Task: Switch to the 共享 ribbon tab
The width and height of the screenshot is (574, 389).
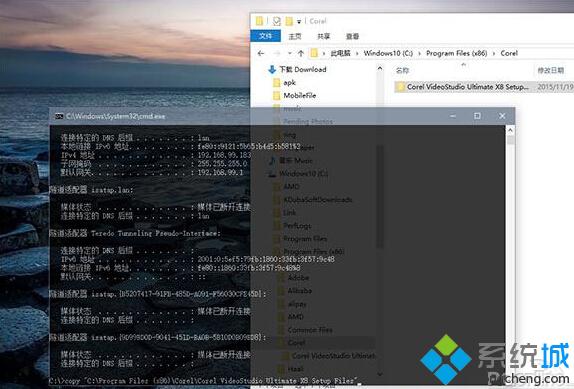Action: click(x=324, y=36)
